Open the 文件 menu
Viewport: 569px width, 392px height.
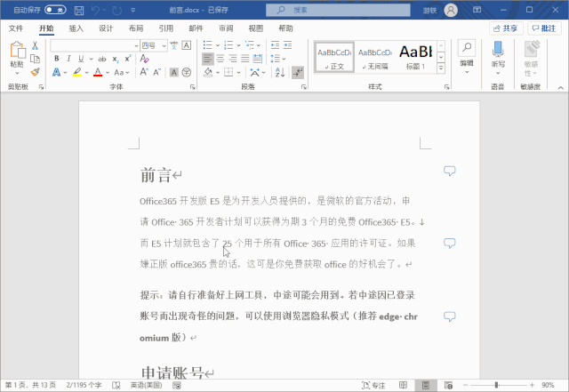[x=16, y=28]
